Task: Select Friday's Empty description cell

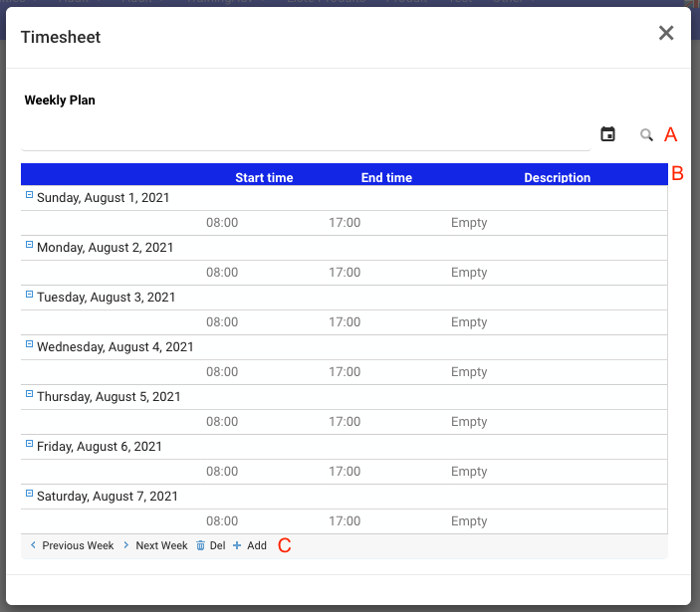Action: tap(469, 472)
